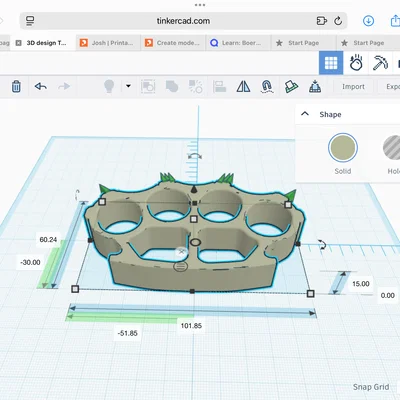Edit the 0.00 elevation value

388,295
